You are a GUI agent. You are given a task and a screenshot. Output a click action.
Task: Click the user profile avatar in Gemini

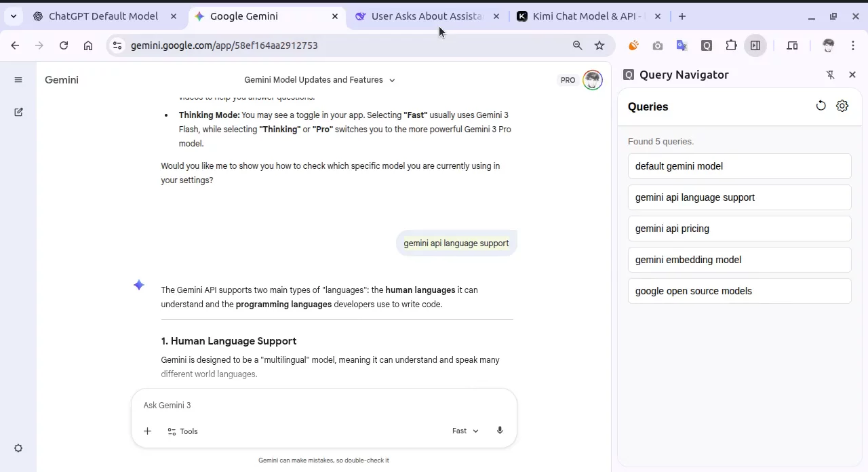tap(593, 80)
